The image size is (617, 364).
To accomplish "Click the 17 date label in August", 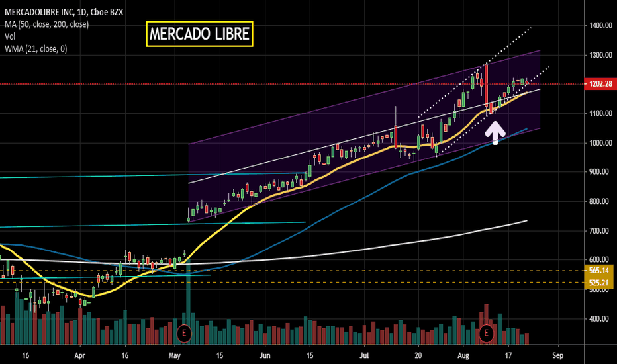I will coord(508,356).
